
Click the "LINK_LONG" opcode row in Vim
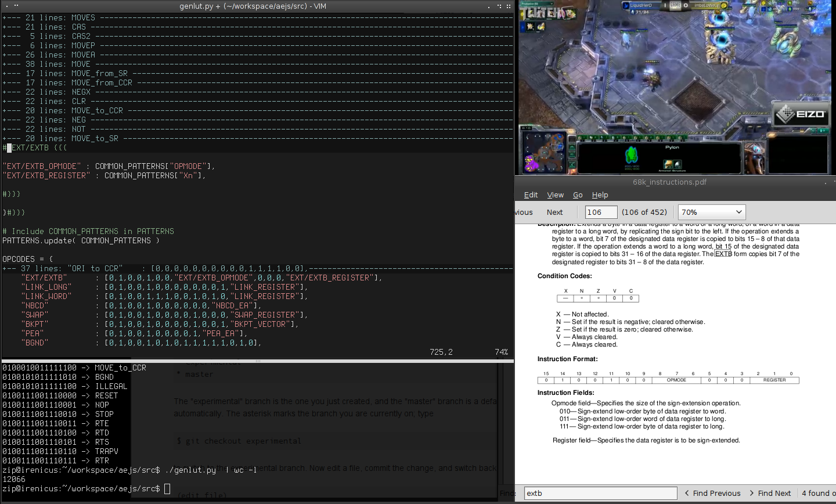(x=164, y=287)
